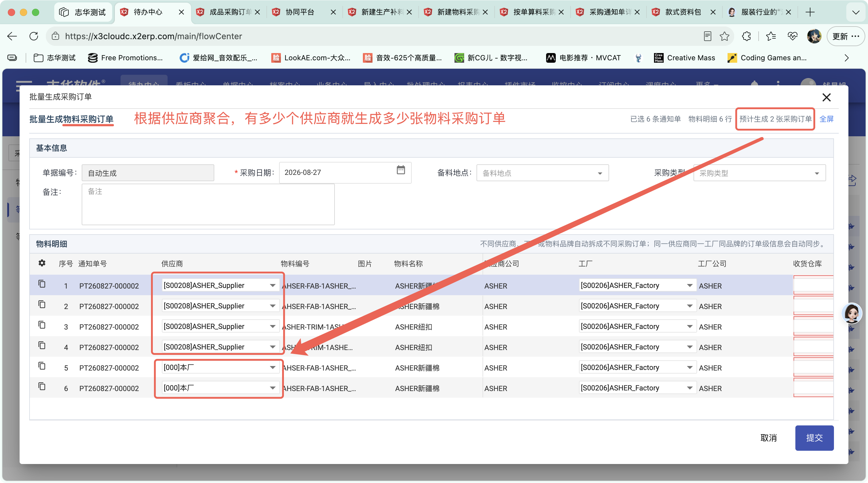Click the browser back arrow
Viewport: 868px width, 483px height.
click(12, 36)
